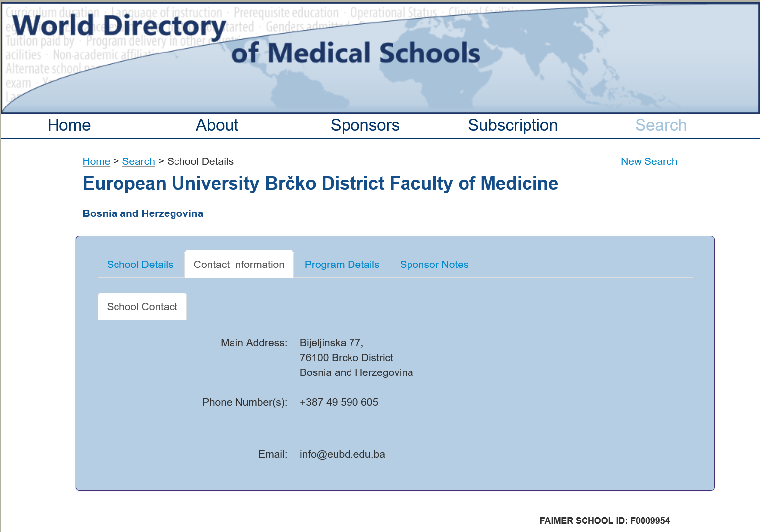Click the Bosnia and Herzegovina country heading
The image size is (760, 532).
pos(143,213)
